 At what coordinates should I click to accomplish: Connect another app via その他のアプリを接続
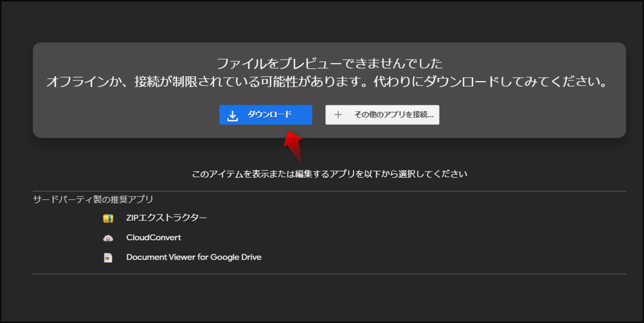(382, 114)
